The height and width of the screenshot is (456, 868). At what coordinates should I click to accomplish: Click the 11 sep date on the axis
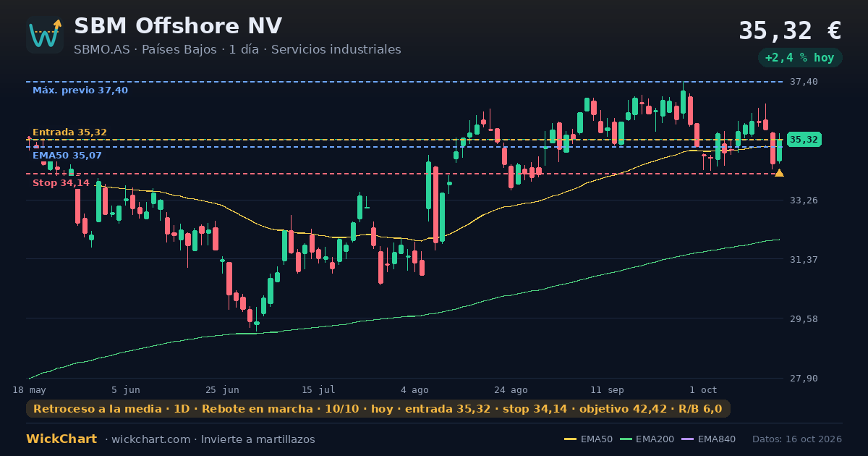(607, 389)
